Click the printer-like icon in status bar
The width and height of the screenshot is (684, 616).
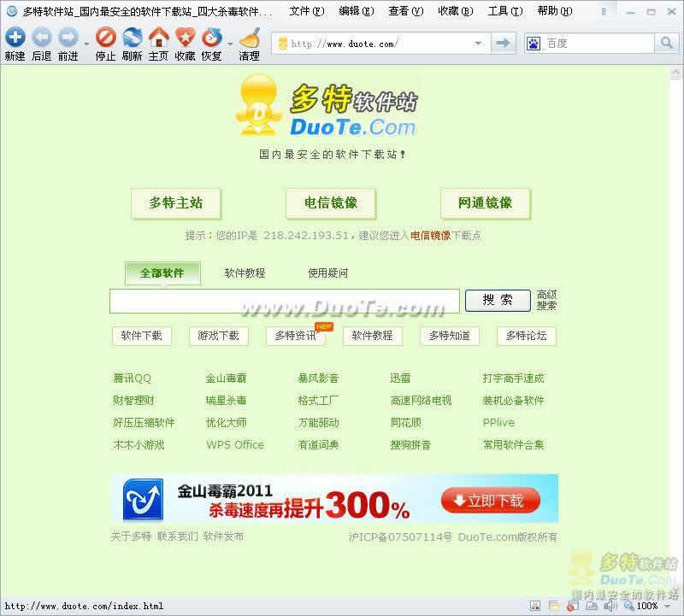[591, 606]
